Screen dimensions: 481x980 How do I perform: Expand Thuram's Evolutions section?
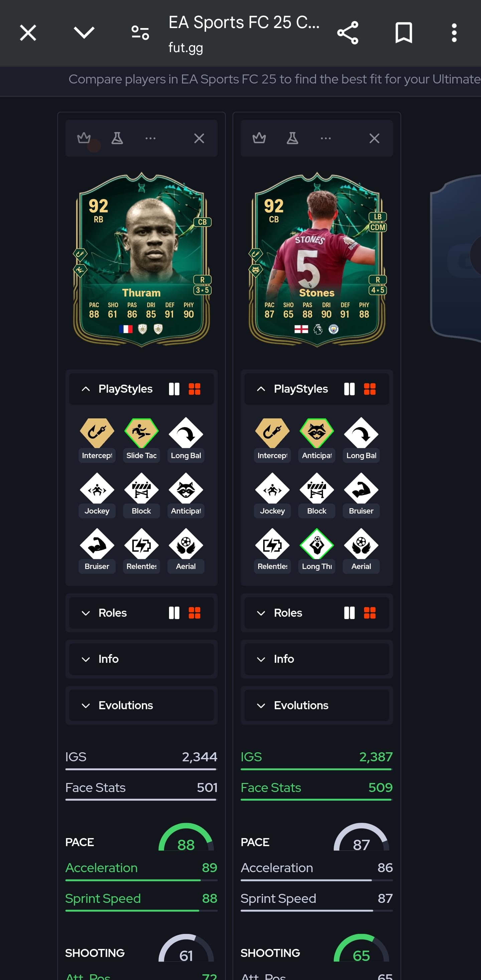141,705
